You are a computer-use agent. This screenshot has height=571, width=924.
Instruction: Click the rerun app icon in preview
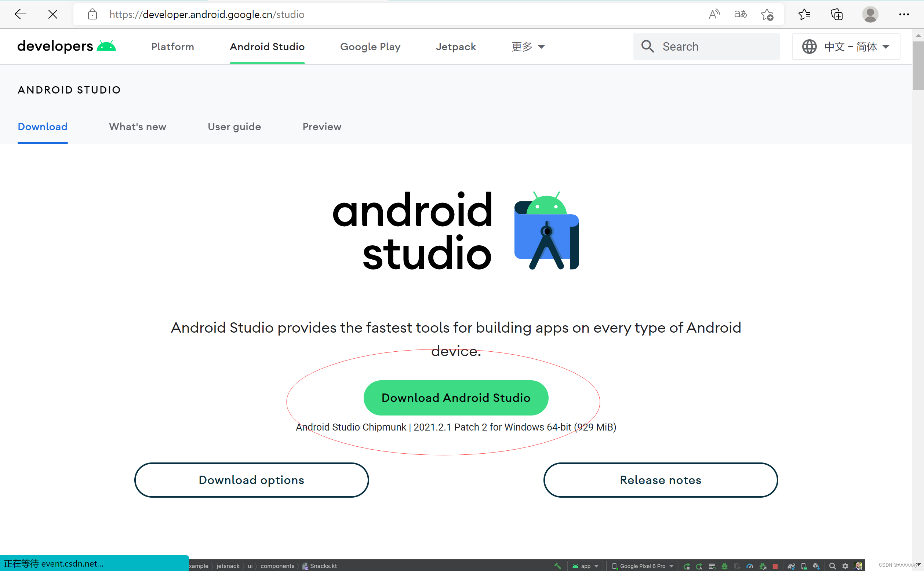687,566
